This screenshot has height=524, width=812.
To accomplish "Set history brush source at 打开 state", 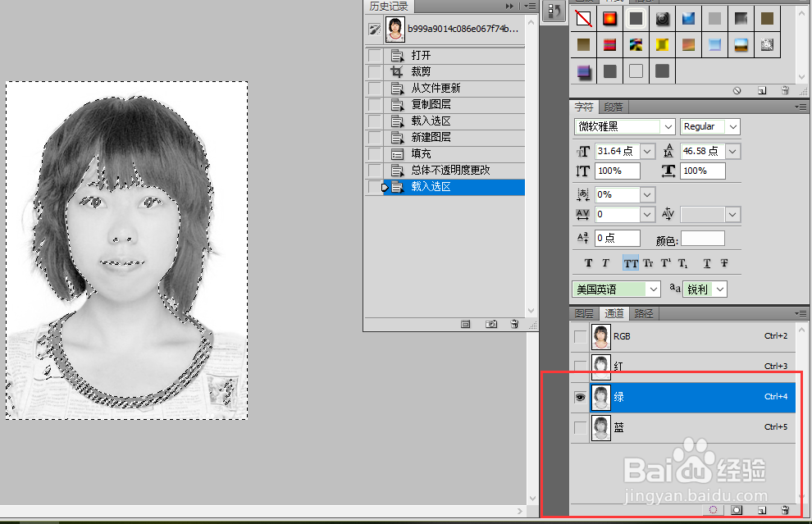I will [374, 56].
